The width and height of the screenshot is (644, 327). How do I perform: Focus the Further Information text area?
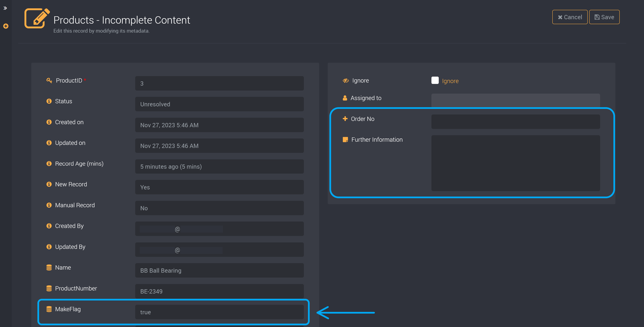click(515, 163)
